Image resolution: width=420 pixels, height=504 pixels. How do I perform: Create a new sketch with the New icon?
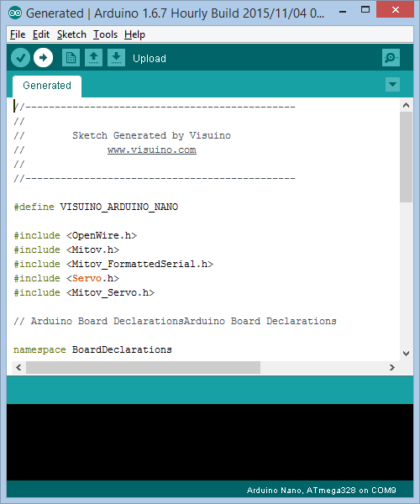pos(71,58)
